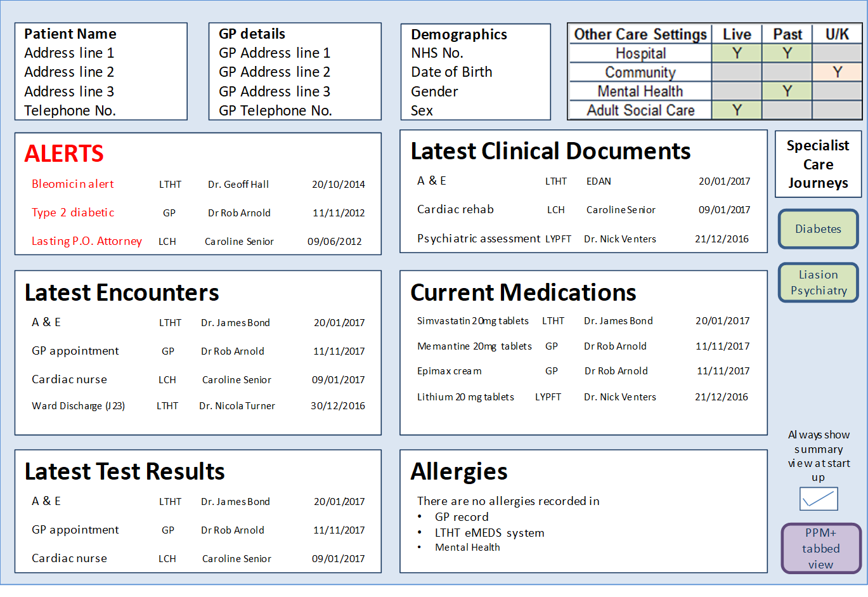Select Adult Social Care Live Y cell
The height and width of the screenshot is (597, 868).
coord(736,110)
